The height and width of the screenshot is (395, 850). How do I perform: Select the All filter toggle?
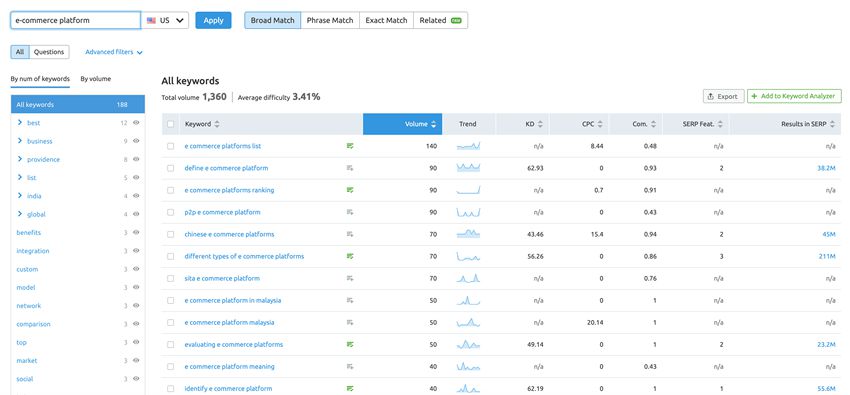pos(20,52)
